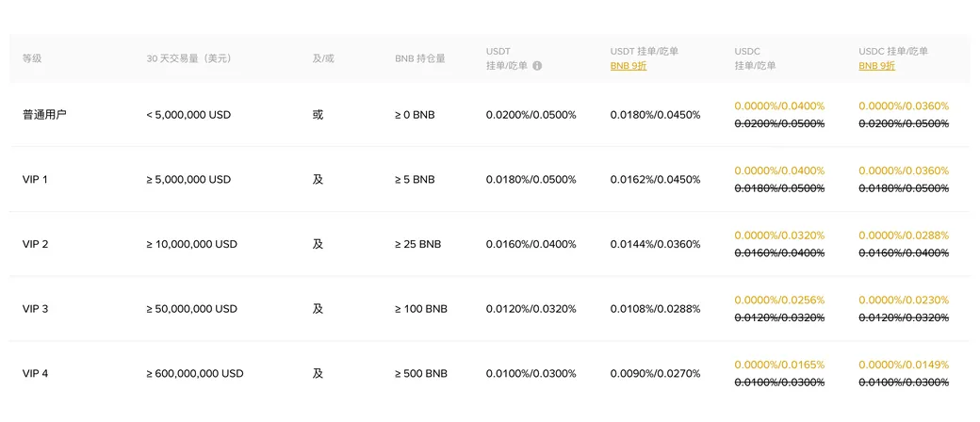Screen dimensions: 980x422
Task: Click crossed-out rate below 普通用户's 0.0000%/0.0360%
Action: coord(904,123)
